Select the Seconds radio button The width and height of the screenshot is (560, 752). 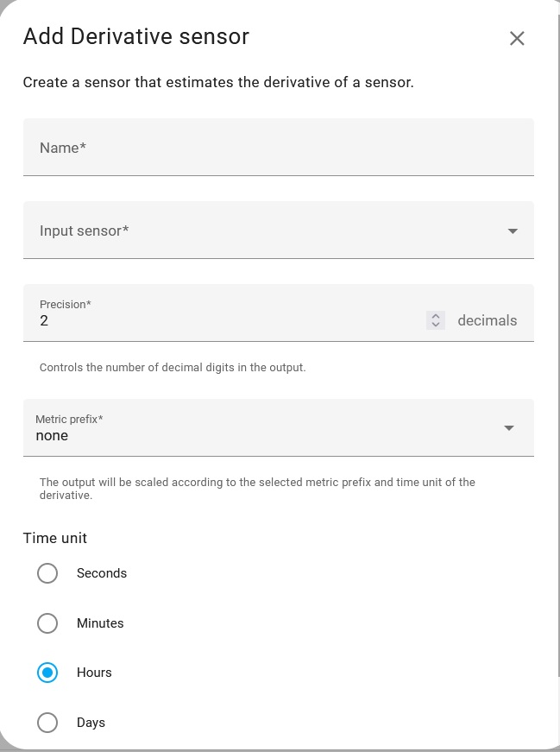pos(47,572)
